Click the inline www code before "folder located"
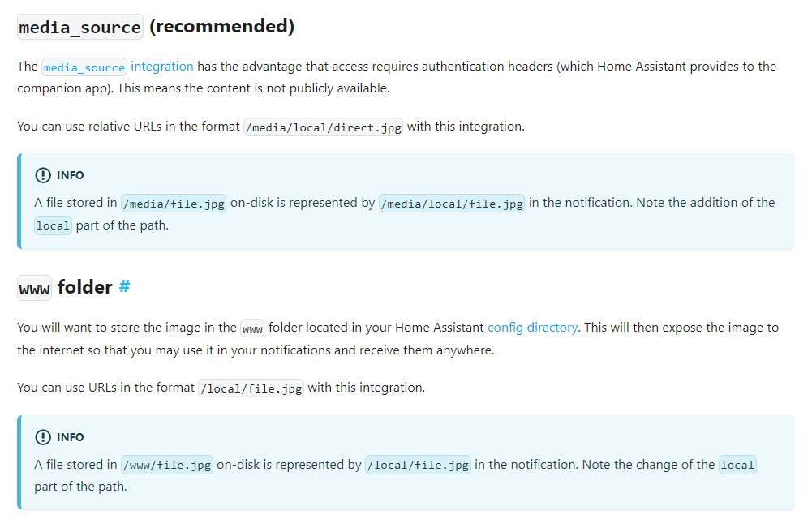Screen dimensions: 812x528 point(252,328)
